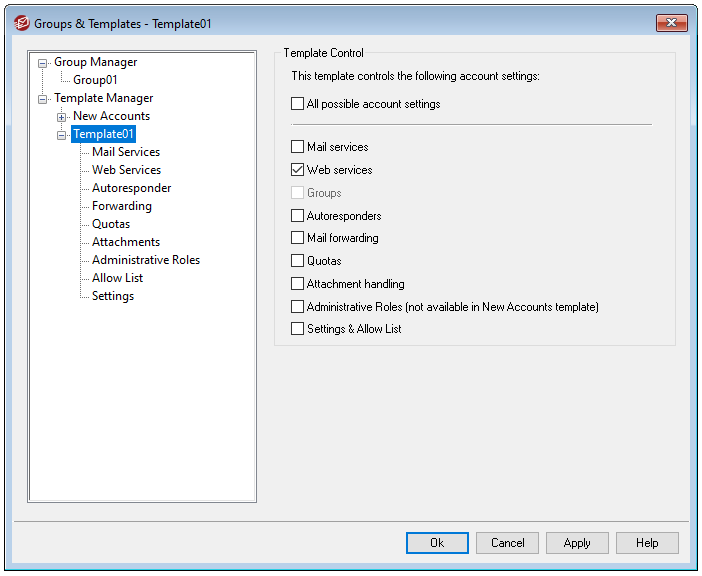Click the Apply button
The width and height of the screenshot is (702, 576).
pos(577,543)
